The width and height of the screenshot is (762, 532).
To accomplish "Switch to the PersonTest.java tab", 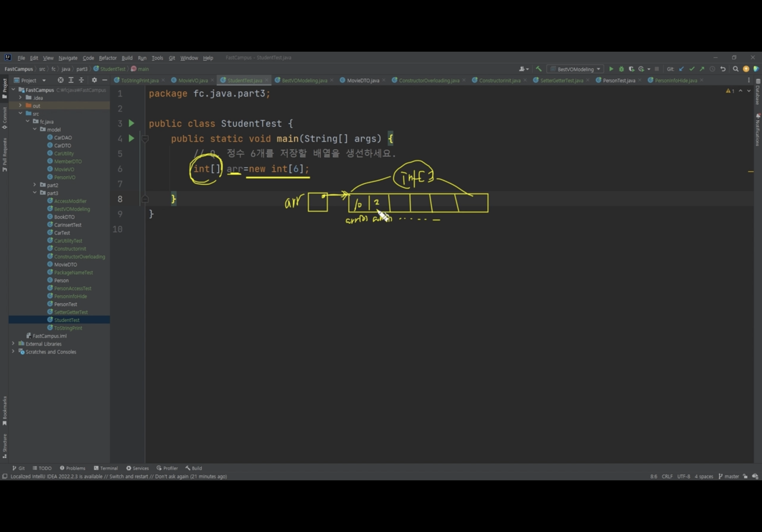I will coord(619,80).
